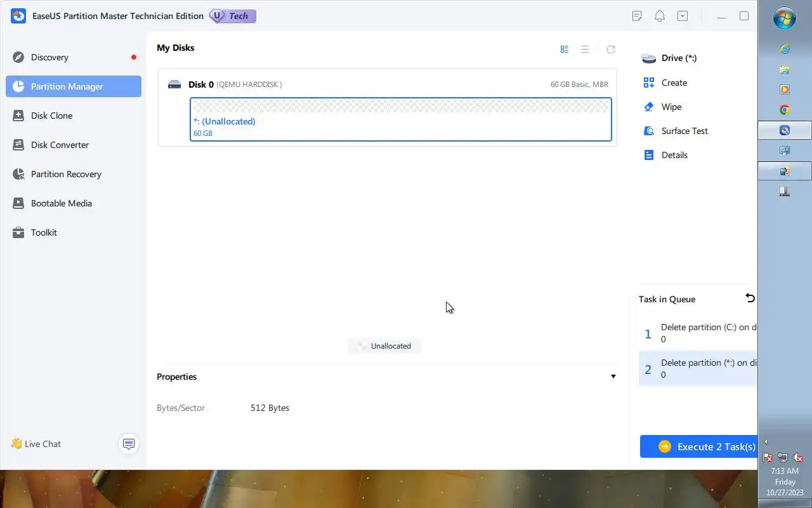The height and width of the screenshot is (508, 812).
Task: Undo the last queued task
Action: [x=750, y=298]
